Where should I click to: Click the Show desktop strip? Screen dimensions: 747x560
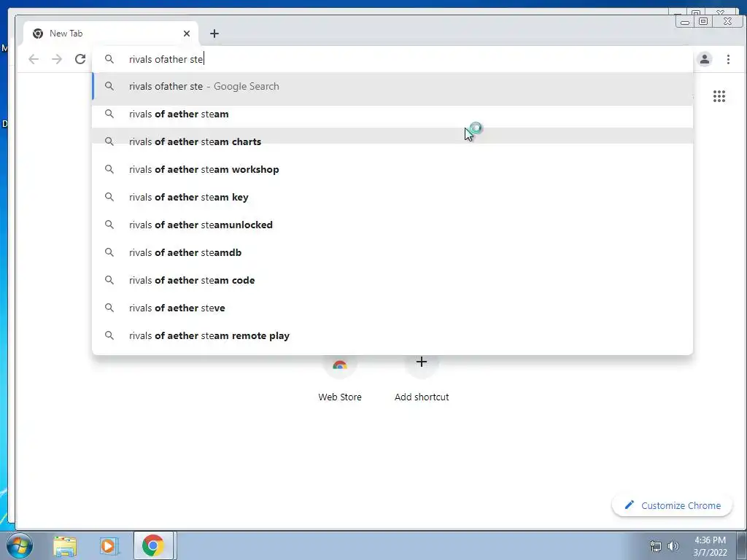[742, 545]
